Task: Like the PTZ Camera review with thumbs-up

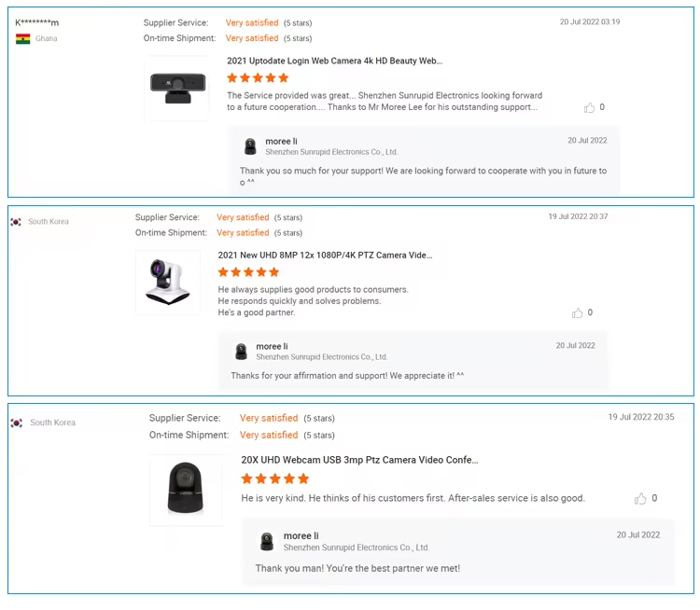Action: tap(578, 312)
